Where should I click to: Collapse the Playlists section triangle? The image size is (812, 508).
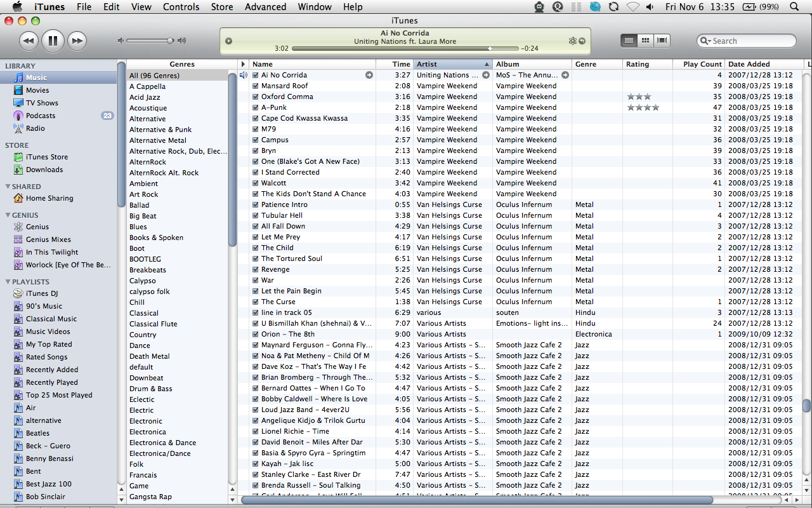point(8,282)
